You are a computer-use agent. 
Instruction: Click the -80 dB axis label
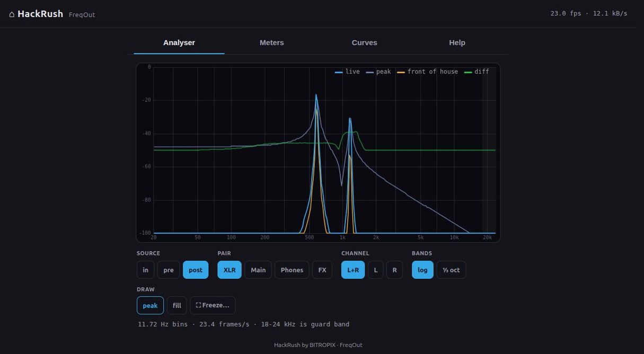[x=146, y=200]
